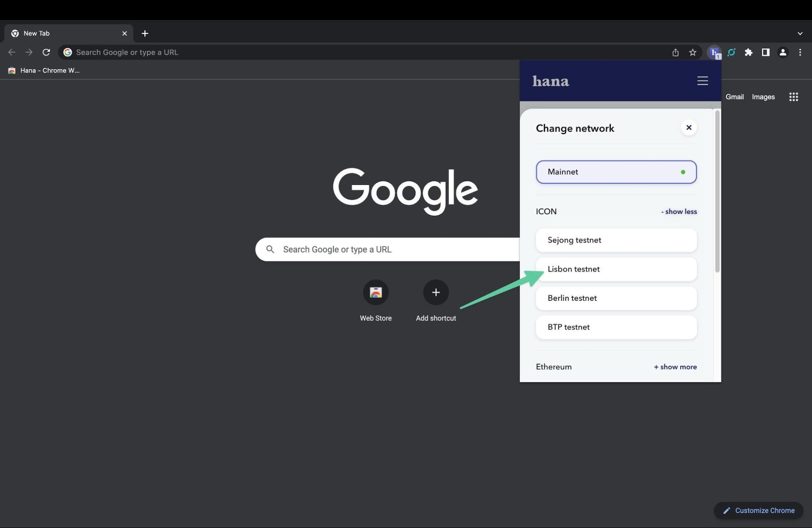Open the Hana hamburger menu
This screenshot has width=812, height=528.
[702, 81]
